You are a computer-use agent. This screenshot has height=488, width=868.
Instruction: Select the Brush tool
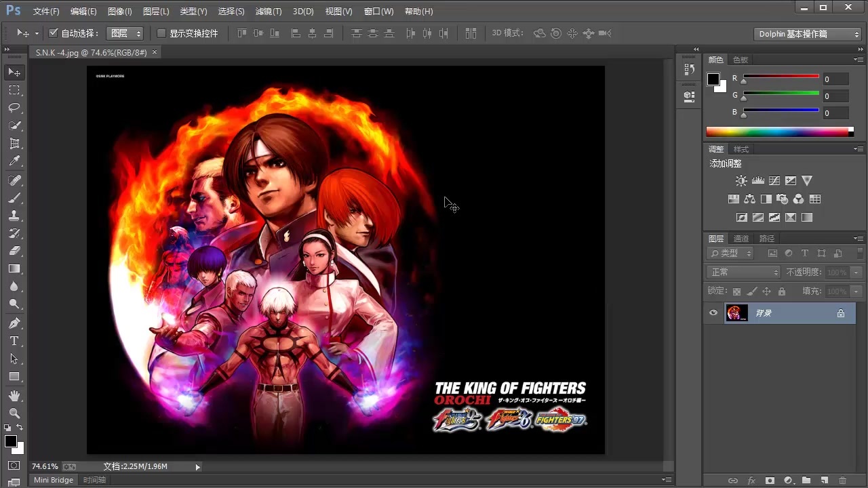[14, 198]
